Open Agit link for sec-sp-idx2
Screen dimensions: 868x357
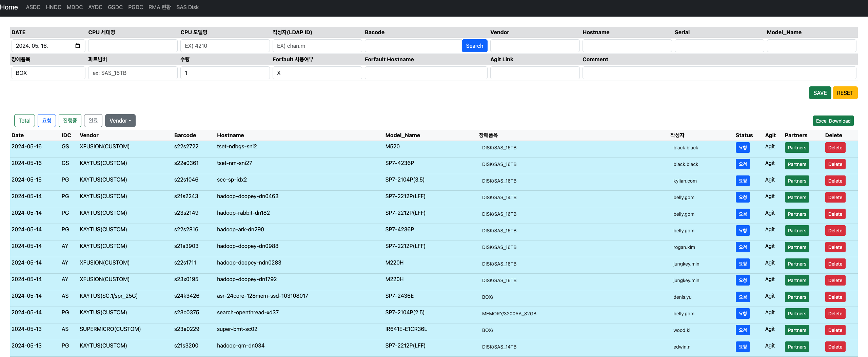point(770,180)
